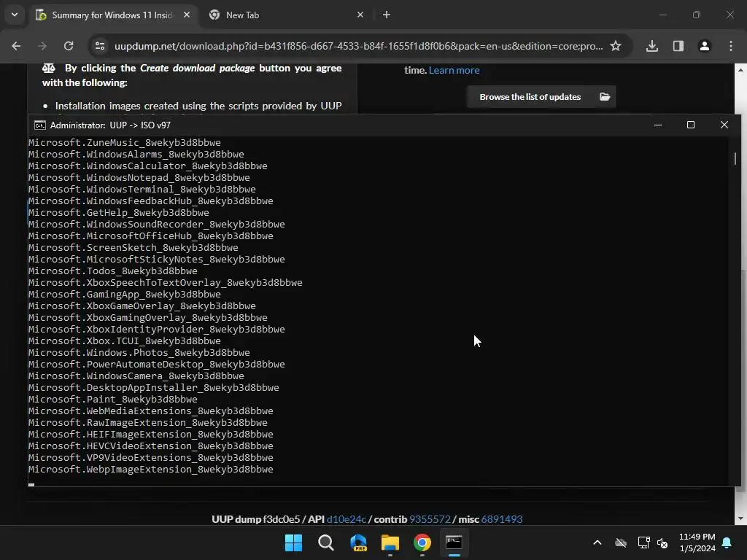Click the Microsoft.Paint_8wekyb3d8bbwe line
Screen dimensions: 747x560
(112, 400)
